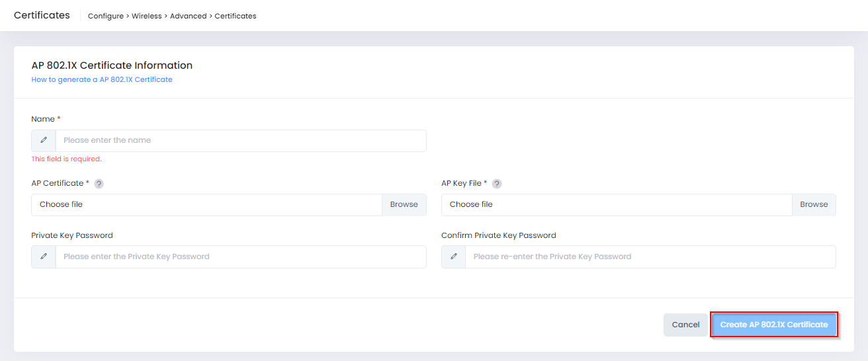
Task: Select Certificates at the breadcrumb end
Action: pyautogui.click(x=236, y=16)
